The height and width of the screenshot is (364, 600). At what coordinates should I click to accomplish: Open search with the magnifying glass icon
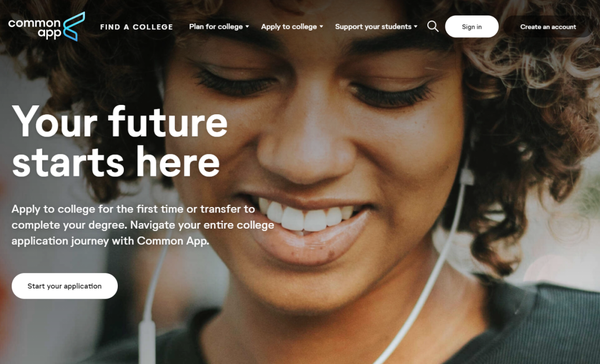click(x=433, y=26)
